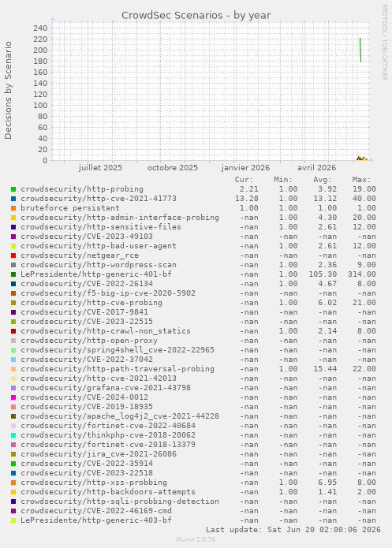Click the red swatch beside netgear_rce
The image size is (392, 548).
click(x=13, y=255)
